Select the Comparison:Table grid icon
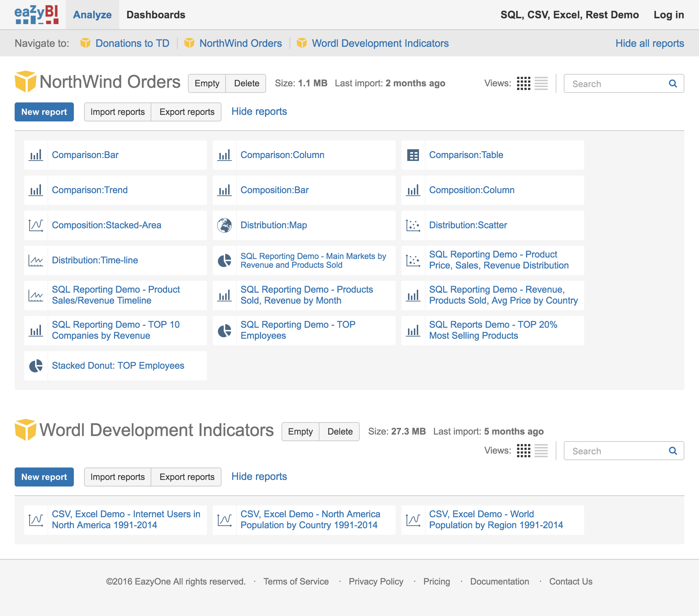This screenshot has width=699, height=616. click(x=413, y=155)
